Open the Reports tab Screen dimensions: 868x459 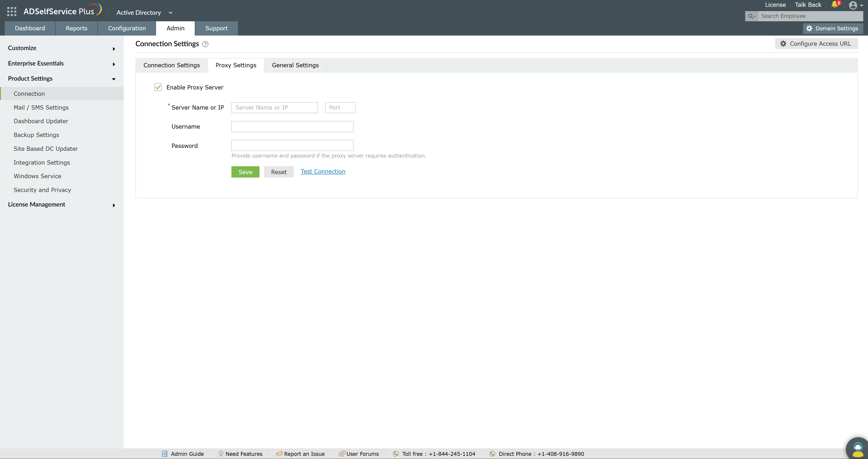coord(76,28)
